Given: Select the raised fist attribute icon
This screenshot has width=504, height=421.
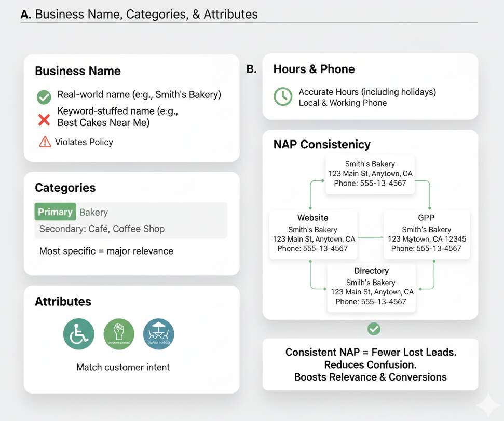Looking at the screenshot, I should 119,334.
